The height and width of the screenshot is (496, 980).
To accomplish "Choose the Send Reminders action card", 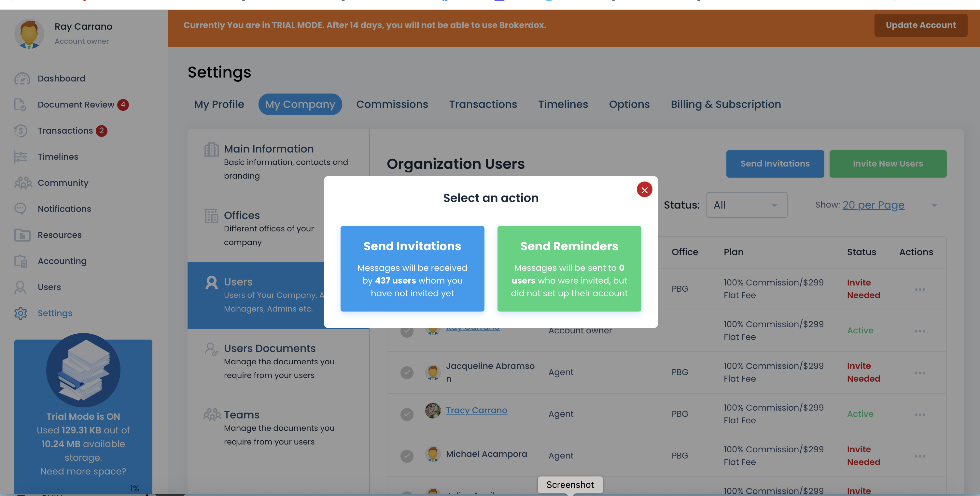I will tap(569, 268).
